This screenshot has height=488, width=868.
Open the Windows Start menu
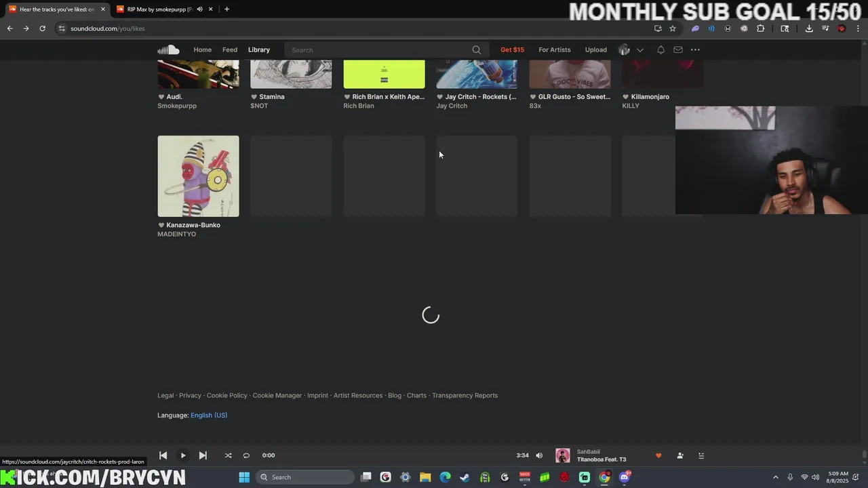[x=244, y=477]
